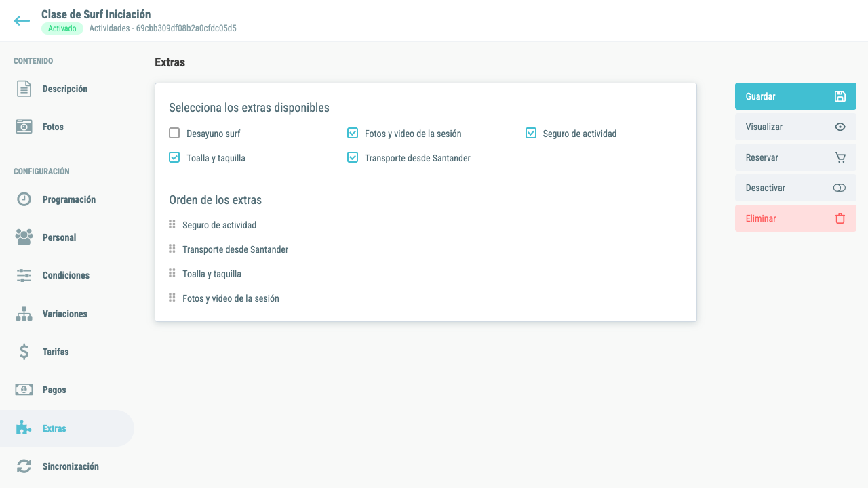Delete the activity with Eliminar
Image resolution: width=868 pixels, height=488 pixels.
(795, 218)
